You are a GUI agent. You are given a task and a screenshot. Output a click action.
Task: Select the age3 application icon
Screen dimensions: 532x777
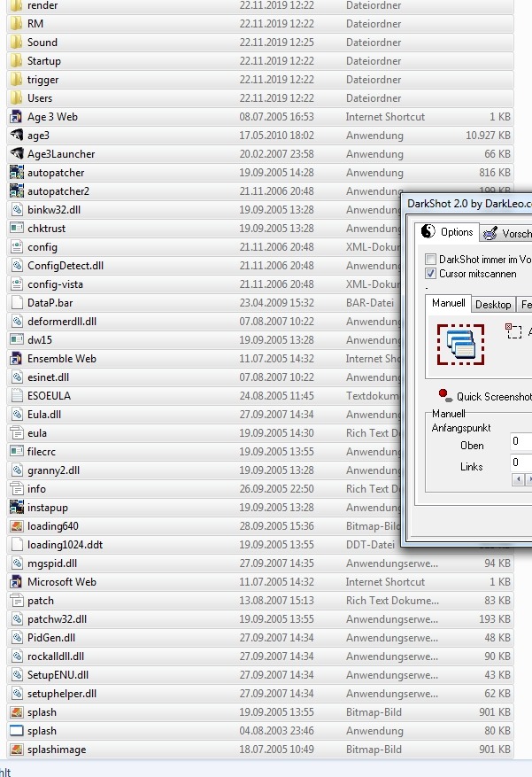click(x=16, y=136)
